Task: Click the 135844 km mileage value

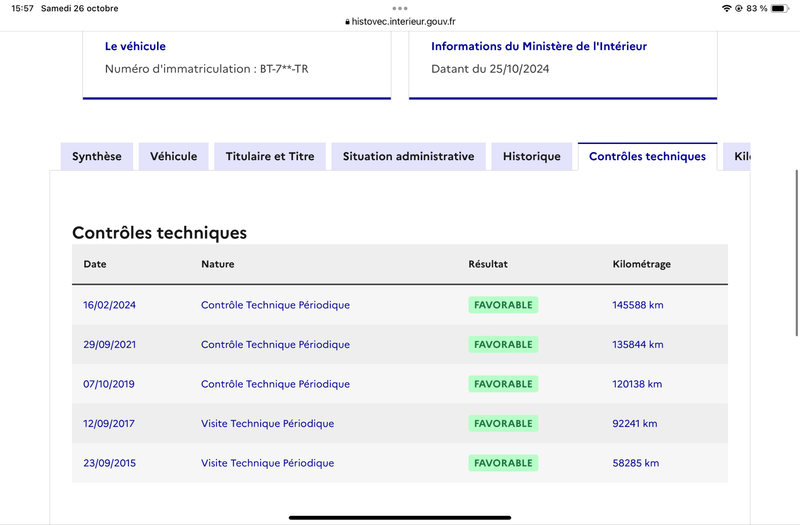Action: tap(638, 344)
